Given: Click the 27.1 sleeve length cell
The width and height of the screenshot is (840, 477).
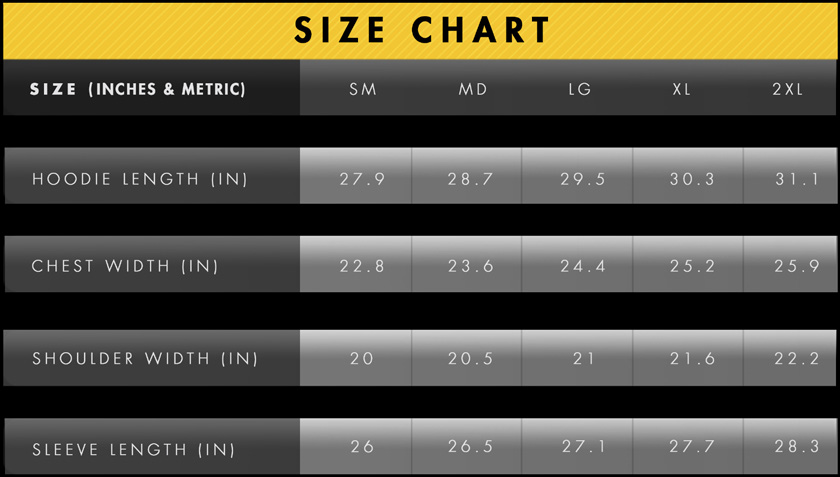Looking at the screenshot, I should (583, 446).
